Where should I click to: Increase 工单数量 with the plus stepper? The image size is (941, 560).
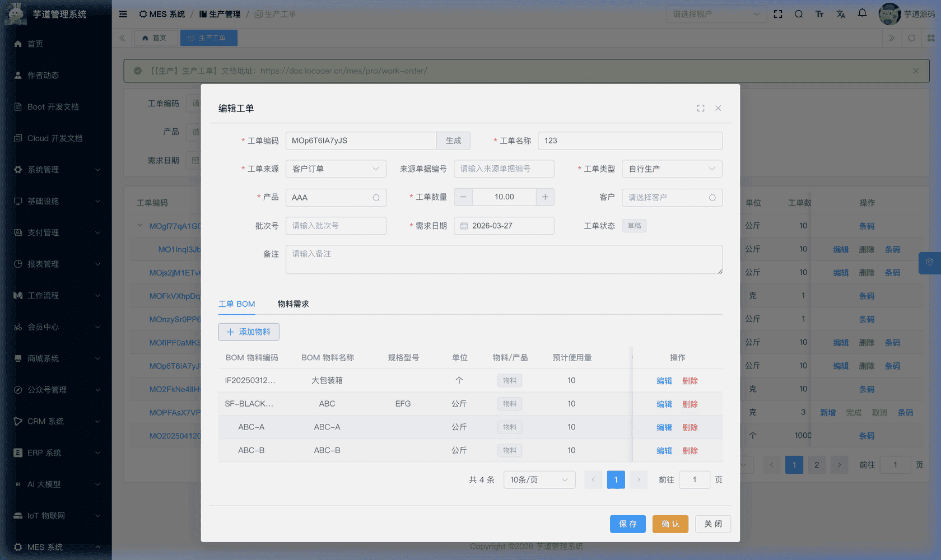pos(545,197)
